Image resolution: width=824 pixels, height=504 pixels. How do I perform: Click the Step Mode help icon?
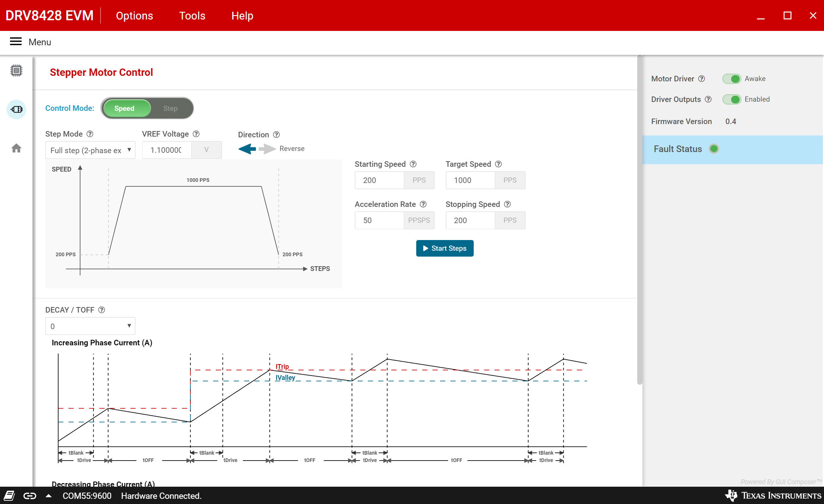[90, 134]
